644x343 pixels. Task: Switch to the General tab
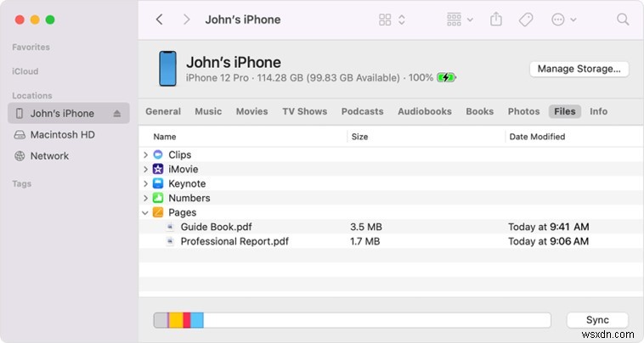(163, 111)
